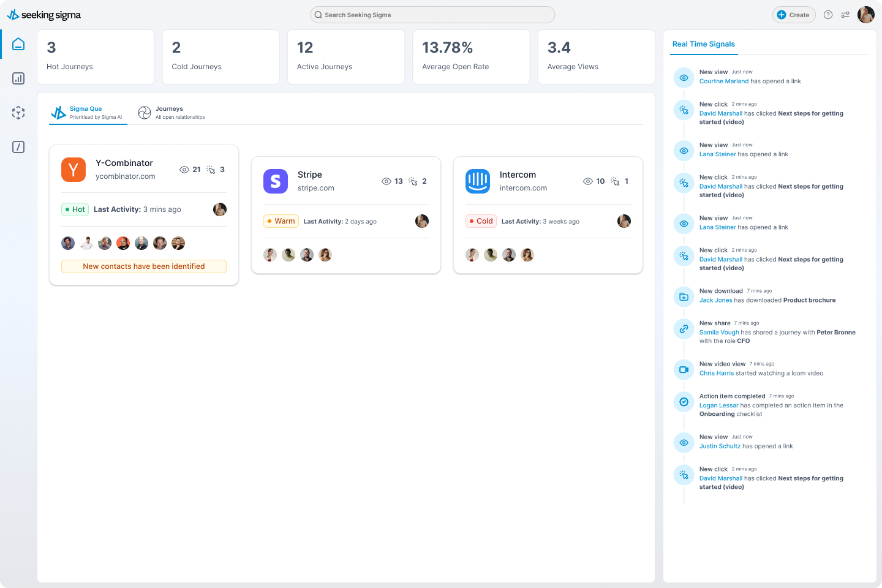Click the eye views icon on Y-Combinator card
The height and width of the screenshot is (588, 882).
tap(184, 170)
